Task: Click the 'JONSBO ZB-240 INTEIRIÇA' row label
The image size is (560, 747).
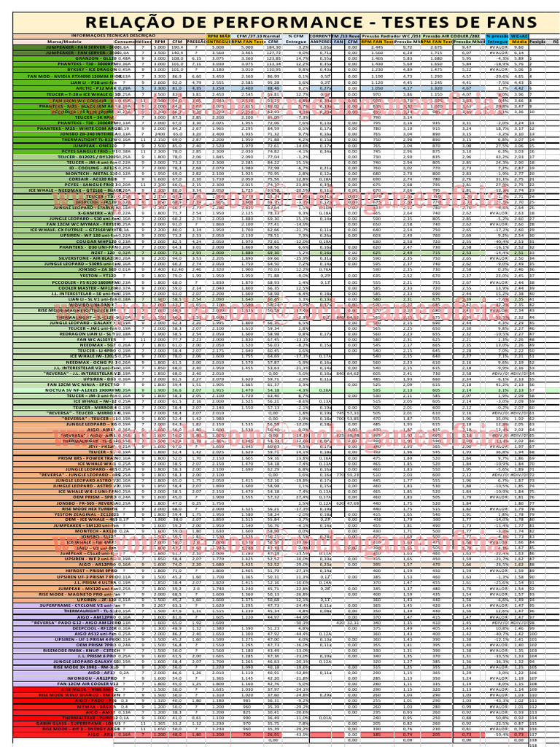Action: (88, 134)
